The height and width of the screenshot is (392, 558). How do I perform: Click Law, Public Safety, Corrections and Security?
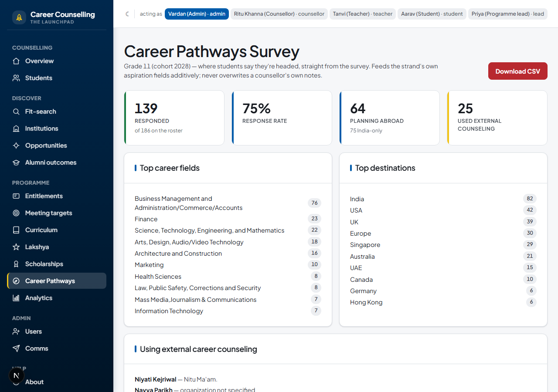coord(228,288)
